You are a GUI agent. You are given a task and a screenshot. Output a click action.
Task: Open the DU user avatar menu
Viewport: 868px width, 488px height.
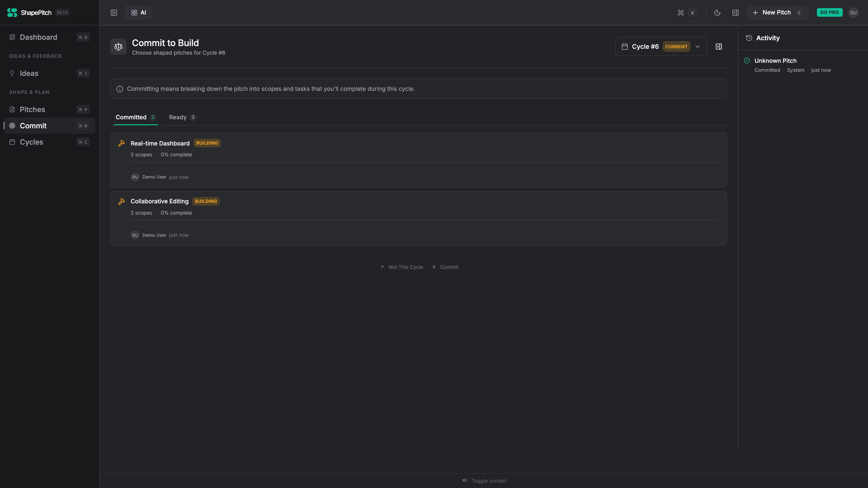(853, 12)
